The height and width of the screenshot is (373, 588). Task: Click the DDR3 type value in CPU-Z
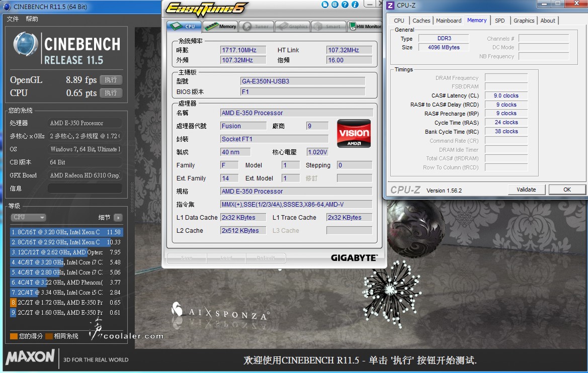coord(444,38)
